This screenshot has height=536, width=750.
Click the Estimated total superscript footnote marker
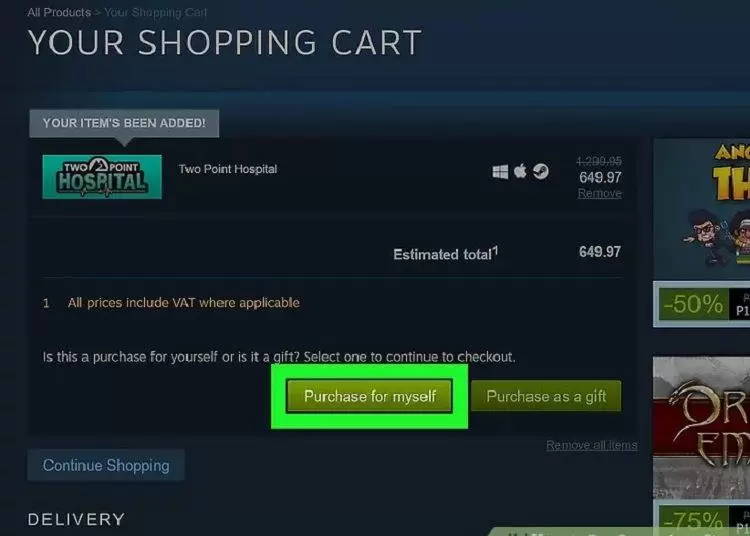pyautogui.click(x=495, y=250)
